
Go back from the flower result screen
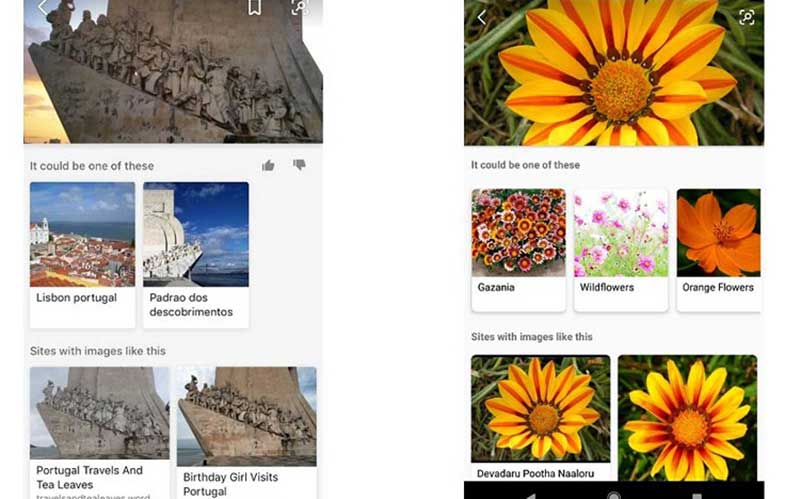[482, 17]
